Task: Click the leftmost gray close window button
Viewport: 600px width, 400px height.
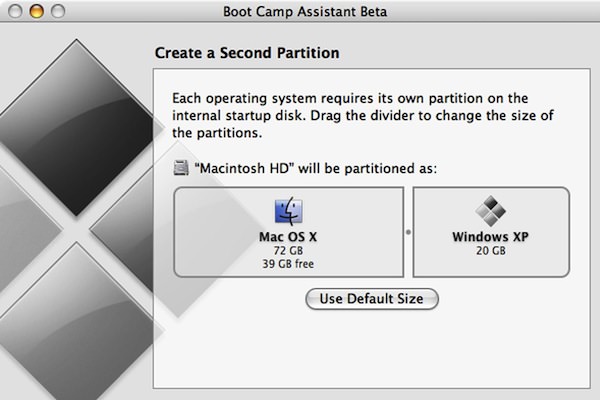Action: 15,11
